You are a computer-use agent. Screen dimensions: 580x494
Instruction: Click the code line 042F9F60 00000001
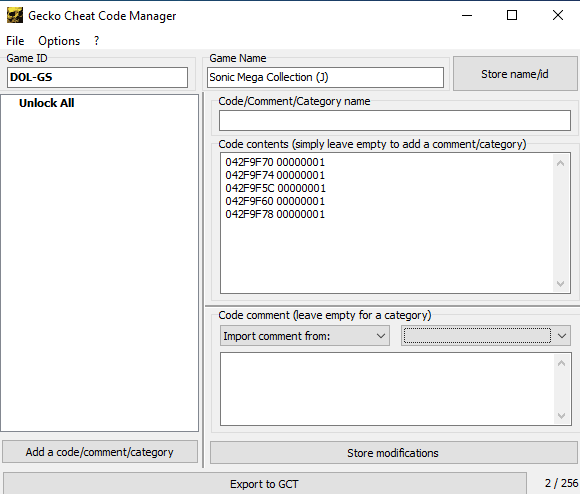(x=275, y=201)
